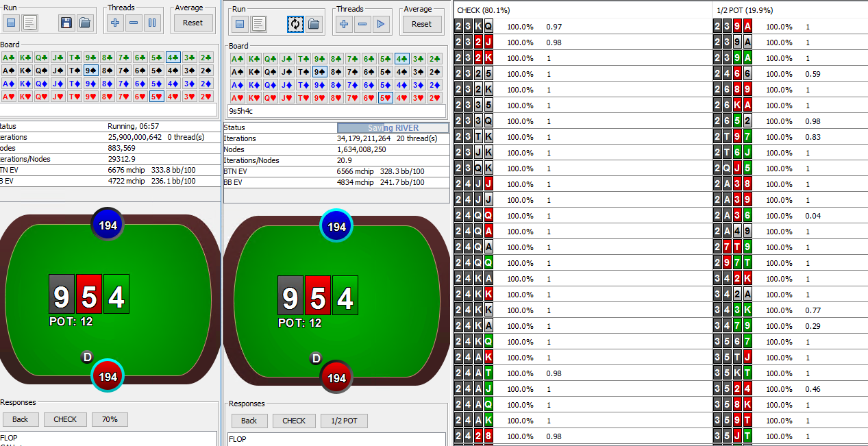Remove a thread in the left window
Viewport: 868px width, 446px height.
point(134,23)
